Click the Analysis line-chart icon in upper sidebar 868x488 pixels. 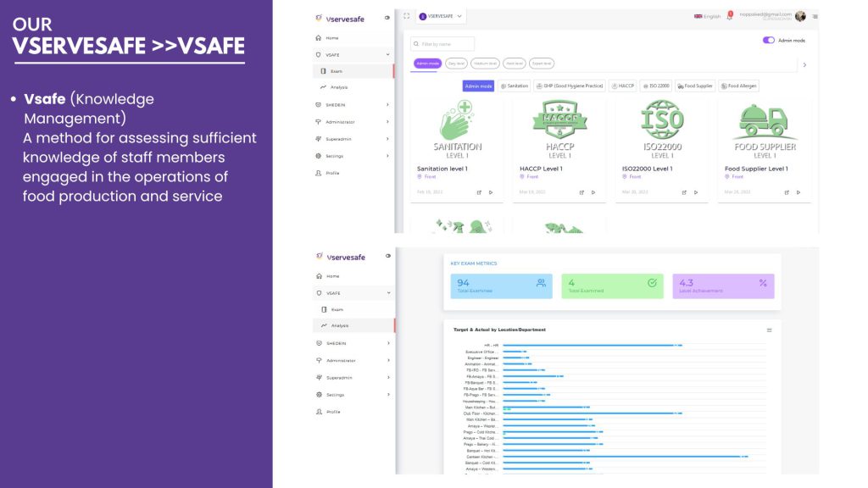click(x=323, y=87)
